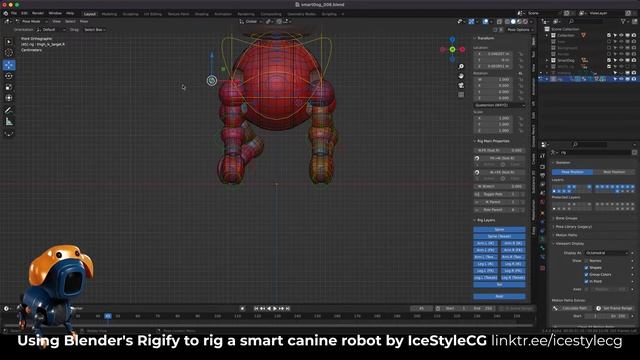Open the Display As Octahedral dropdown
Viewport: 640px width, 360px height.
tap(606, 253)
